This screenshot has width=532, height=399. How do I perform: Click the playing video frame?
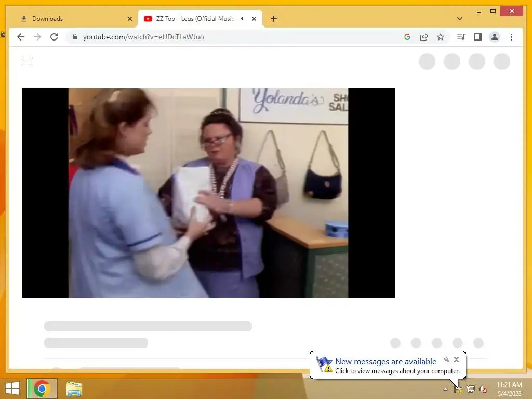208,193
